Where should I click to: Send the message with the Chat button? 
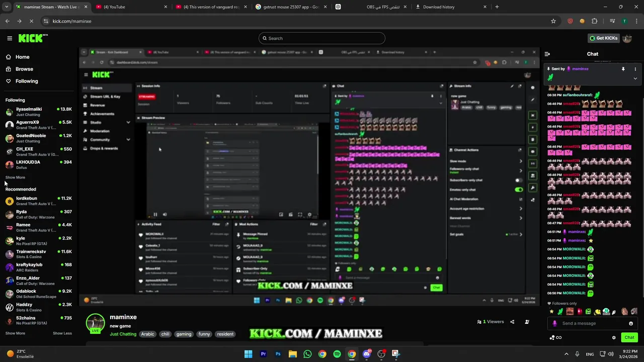629,337
